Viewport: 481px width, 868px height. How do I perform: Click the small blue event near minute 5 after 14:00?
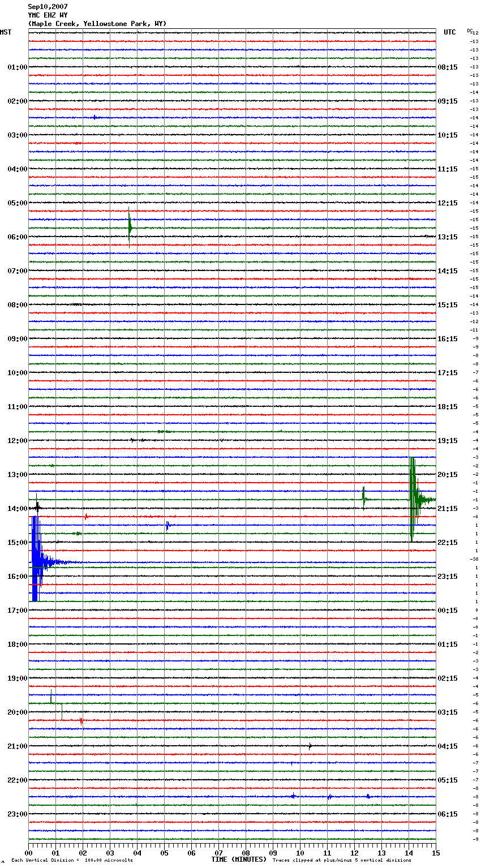click(168, 526)
